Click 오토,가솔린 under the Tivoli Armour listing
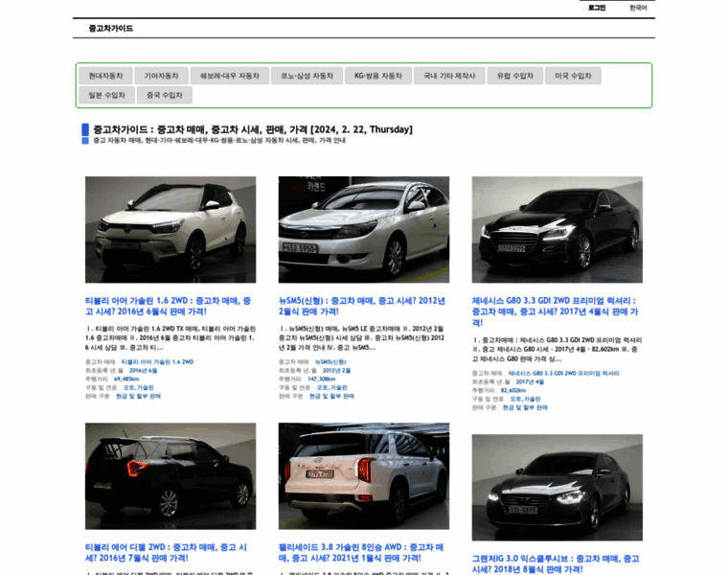728x575 pixels. click(x=138, y=387)
